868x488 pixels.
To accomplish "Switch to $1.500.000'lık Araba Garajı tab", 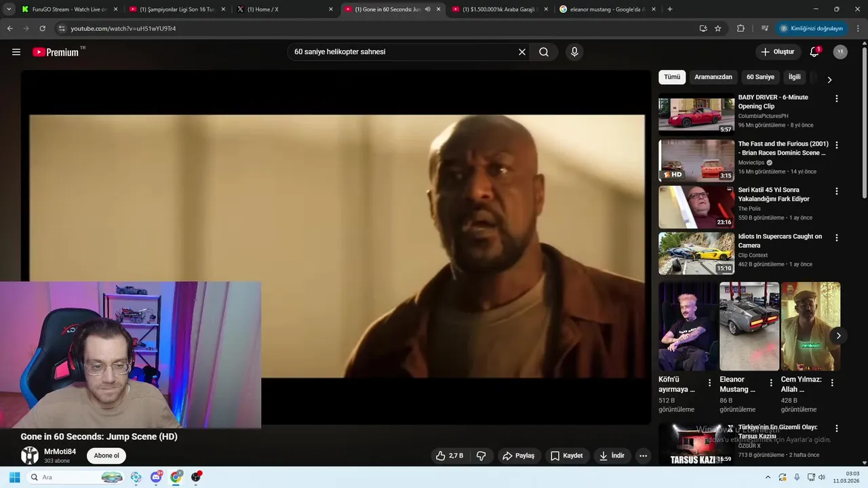I will (x=500, y=9).
